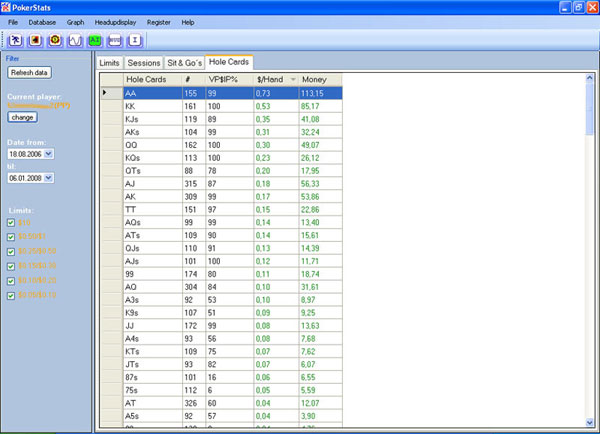Open the Help menu
Screen dimensions: 600x434
(x=188, y=22)
